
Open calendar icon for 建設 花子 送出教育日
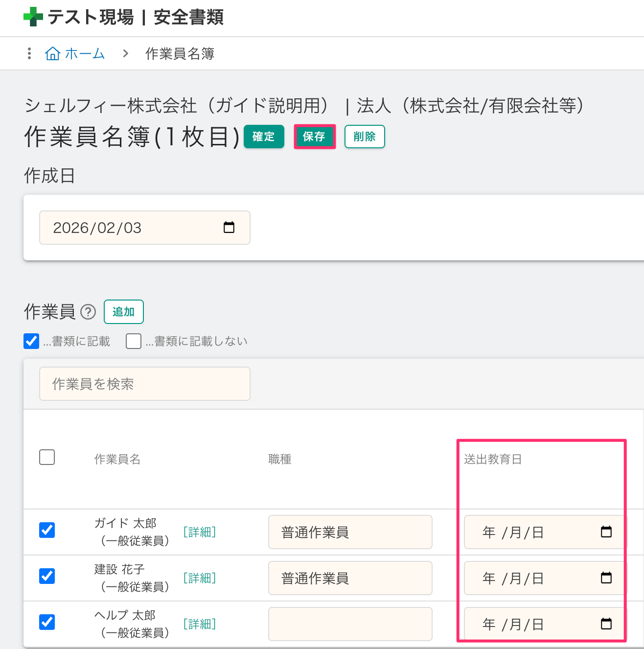coord(606,578)
